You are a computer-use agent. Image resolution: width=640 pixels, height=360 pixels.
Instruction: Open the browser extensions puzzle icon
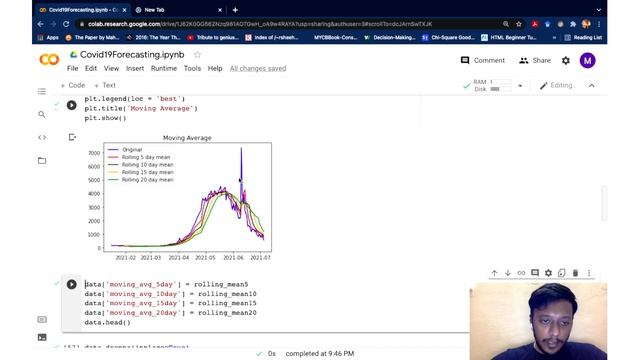click(x=573, y=24)
